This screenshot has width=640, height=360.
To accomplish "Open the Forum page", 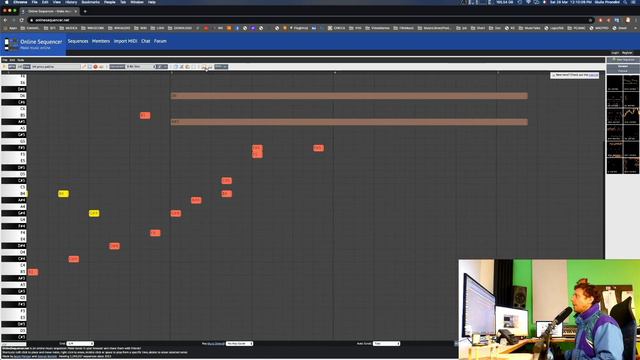I will (x=160, y=41).
